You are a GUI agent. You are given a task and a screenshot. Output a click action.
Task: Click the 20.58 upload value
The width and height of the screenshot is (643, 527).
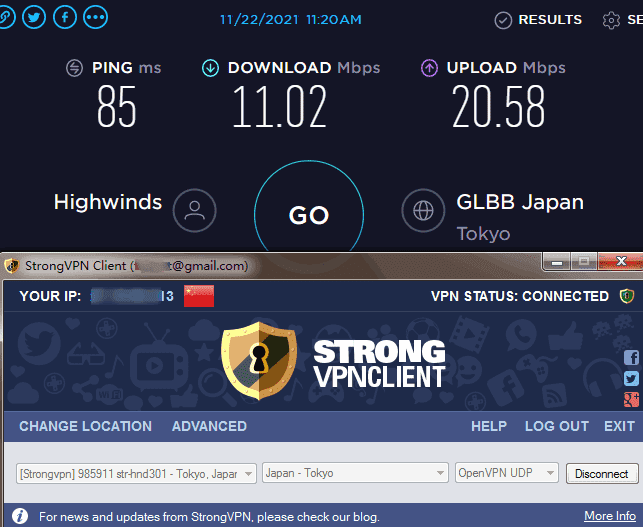[x=499, y=107]
